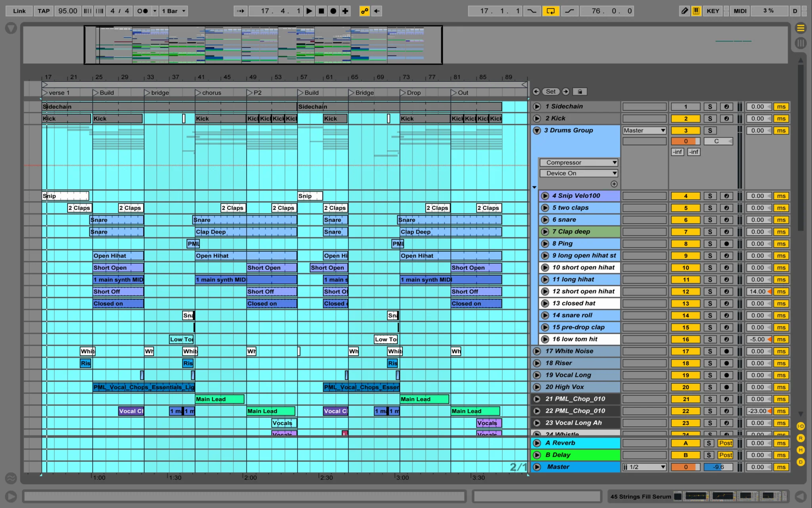Toggle the Metronome button
The image size is (812, 508).
(x=142, y=11)
